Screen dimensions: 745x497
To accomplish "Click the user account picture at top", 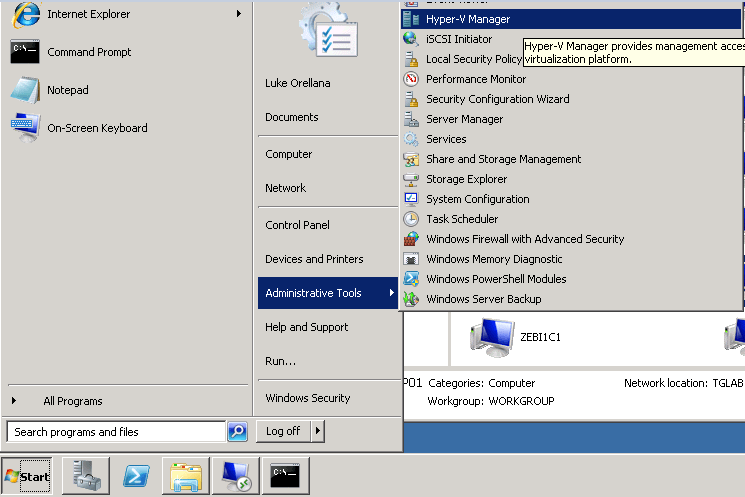I will [x=328, y=30].
